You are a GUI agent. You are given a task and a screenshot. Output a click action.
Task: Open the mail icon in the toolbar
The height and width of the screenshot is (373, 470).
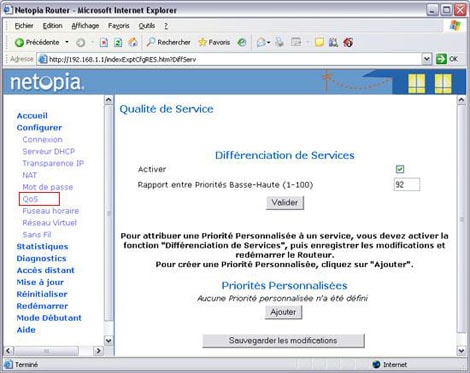(x=263, y=42)
